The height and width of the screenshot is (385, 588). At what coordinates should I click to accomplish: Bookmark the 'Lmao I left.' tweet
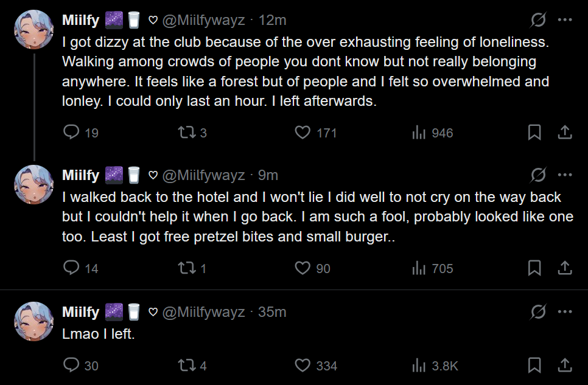pyautogui.click(x=534, y=365)
